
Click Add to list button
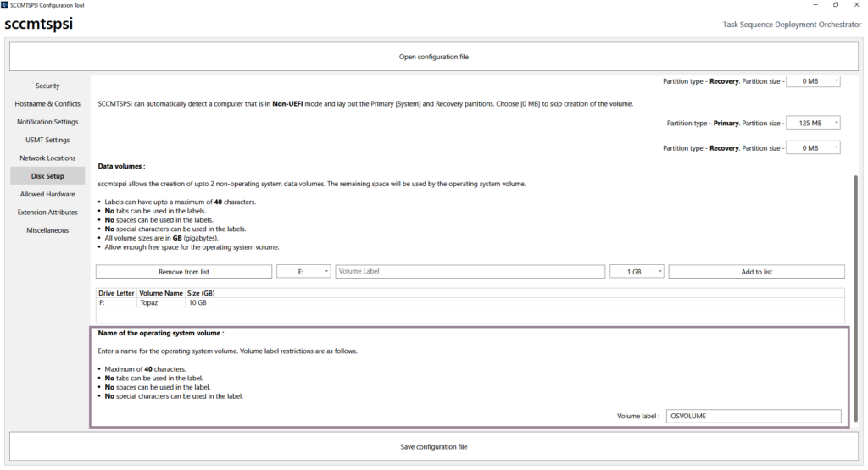point(756,272)
